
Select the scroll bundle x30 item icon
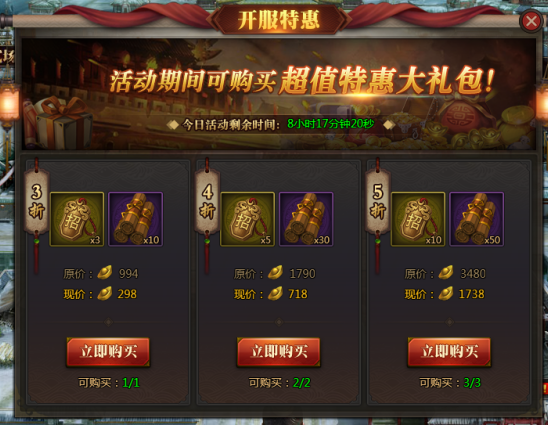tap(306, 219)
